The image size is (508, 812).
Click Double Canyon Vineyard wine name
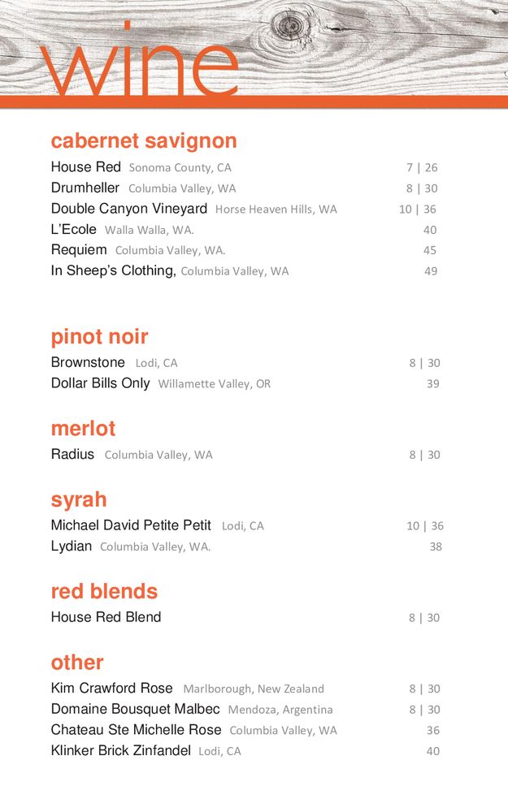click(129, 209)
